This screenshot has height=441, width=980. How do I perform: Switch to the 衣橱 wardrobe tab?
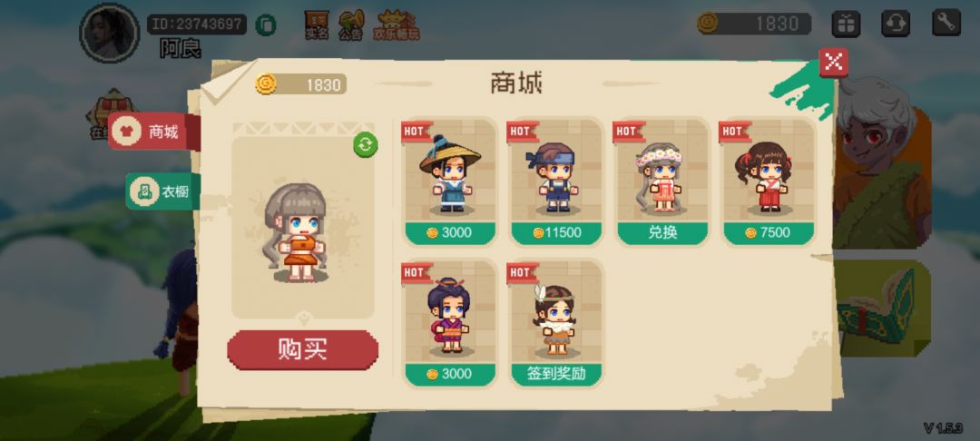[163, 191]
